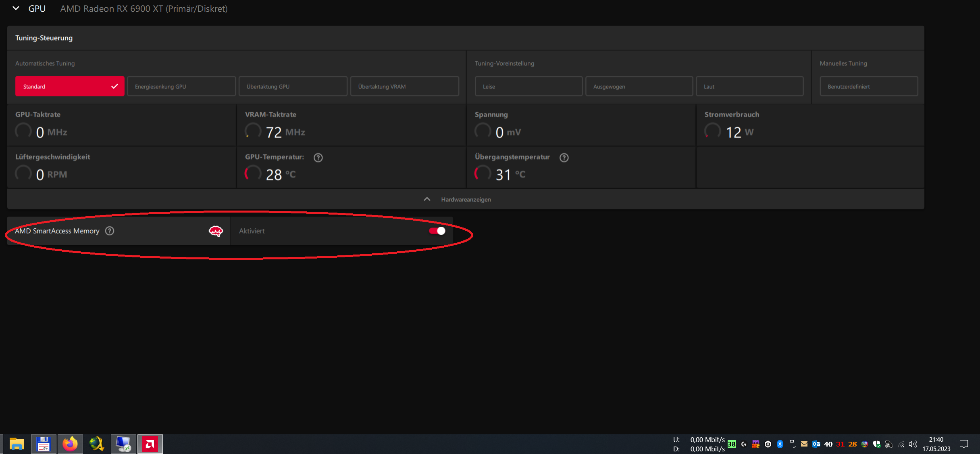
Task: Open the Windows notification center
Action: click(x=964, y=444)
